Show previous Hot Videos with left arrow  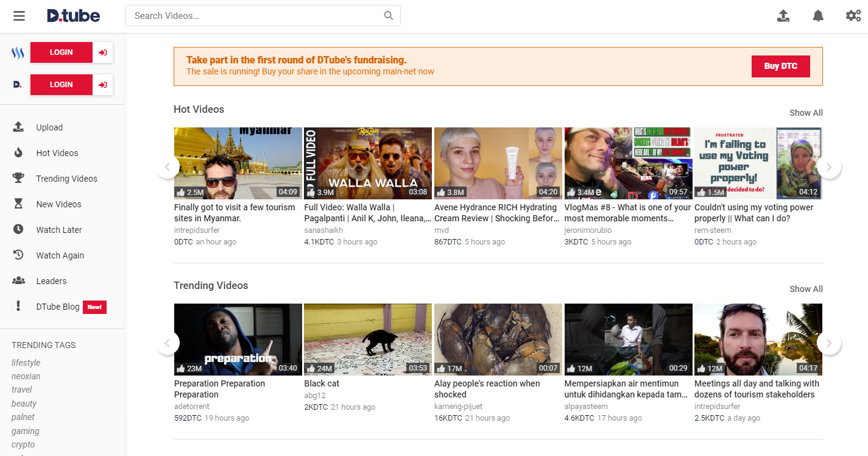168,166
